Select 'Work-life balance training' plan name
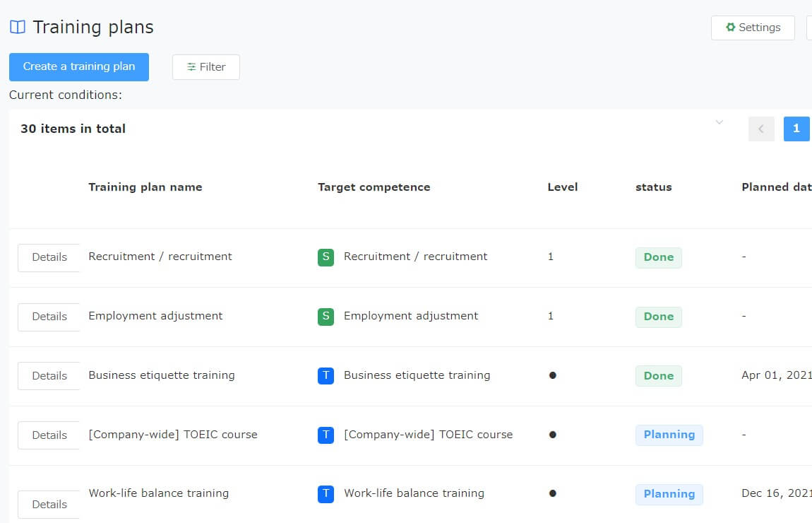812x523 pixels. point(158,493)
